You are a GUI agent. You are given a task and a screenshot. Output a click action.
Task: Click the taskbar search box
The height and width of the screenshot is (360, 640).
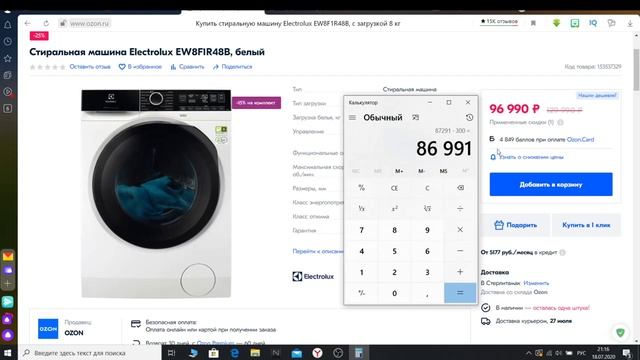90,353
